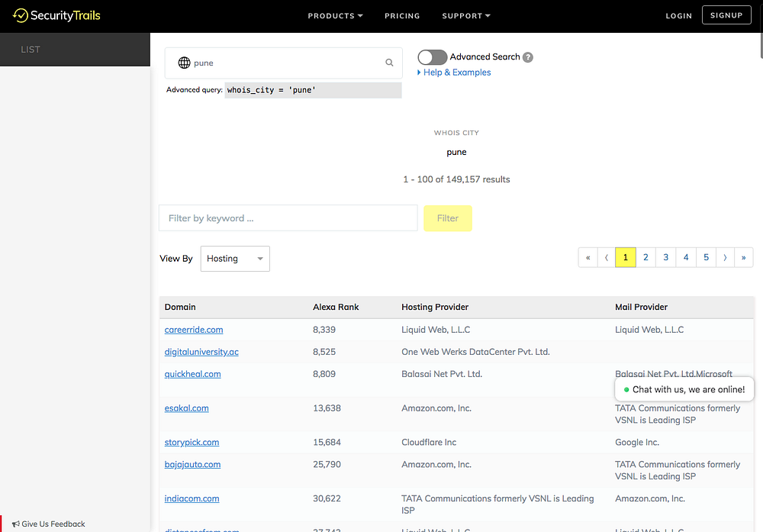Open careerride.com domain link
This screenshot has height=532, width=763.
click(x=194, y=330)
